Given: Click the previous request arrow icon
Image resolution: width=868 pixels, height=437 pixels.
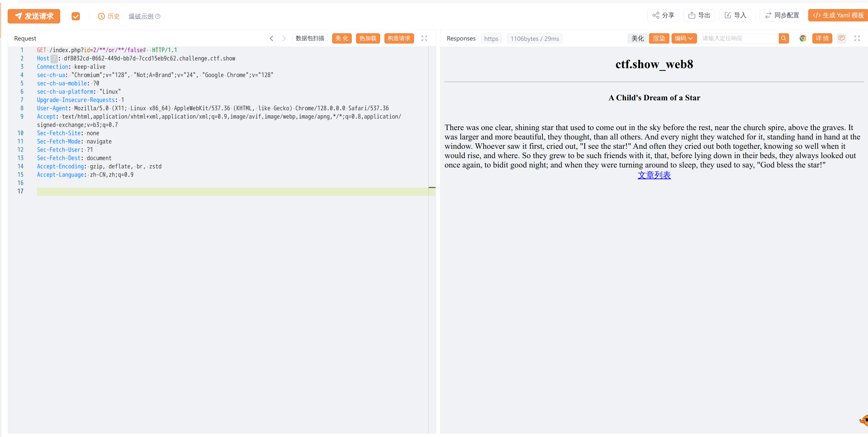Looking at the screenshot, I should 272,38.
